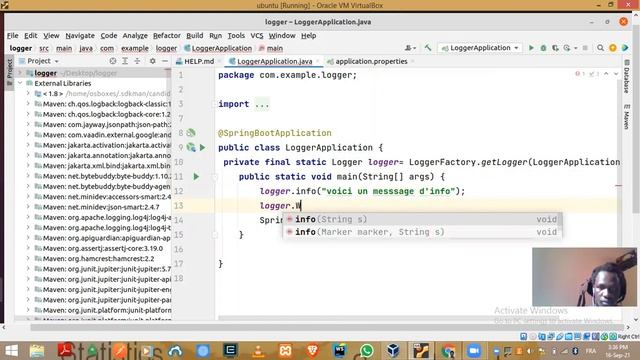640x360 pixels.
Task: Select Maven: org.assertj:assertj-core:3.19.0 library
Action: (x=103, y=248)
